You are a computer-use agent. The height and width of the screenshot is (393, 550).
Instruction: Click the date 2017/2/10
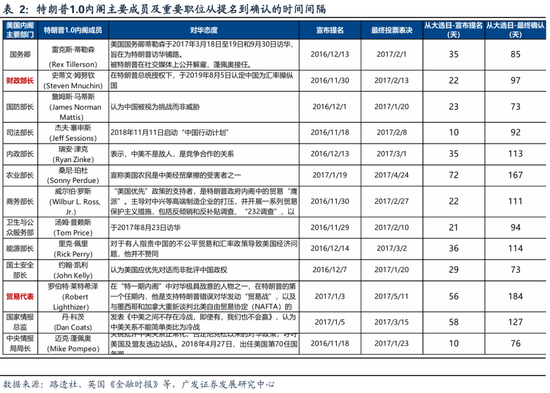pyautogui.click(x=391, y=227)
